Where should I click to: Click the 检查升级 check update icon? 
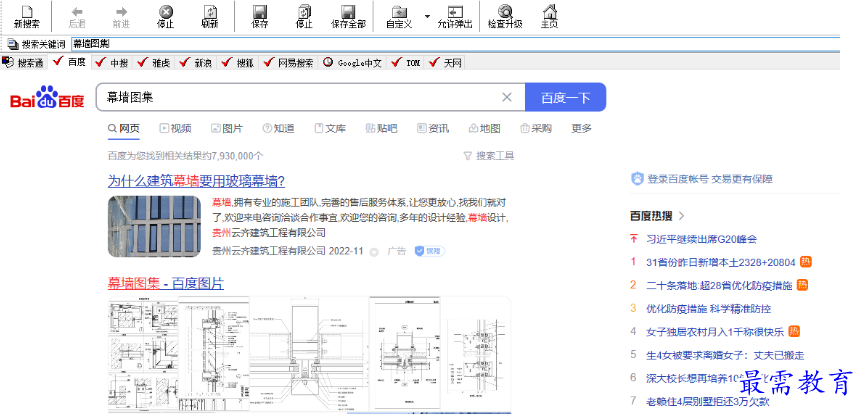505,17
